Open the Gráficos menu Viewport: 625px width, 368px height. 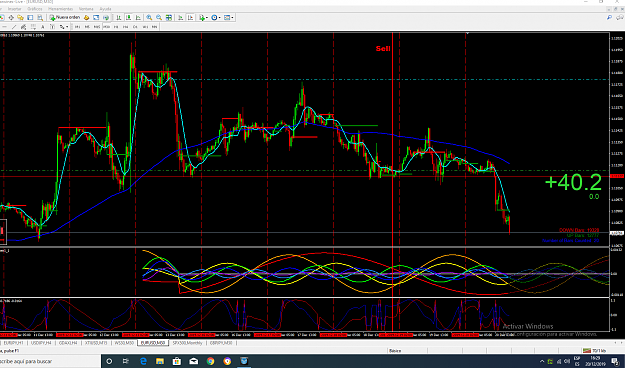pos(35,8)
